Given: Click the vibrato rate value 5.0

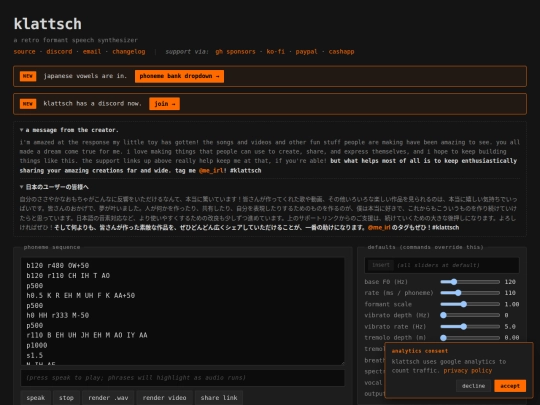Looking at the screenshot, I should click(510, 326).
